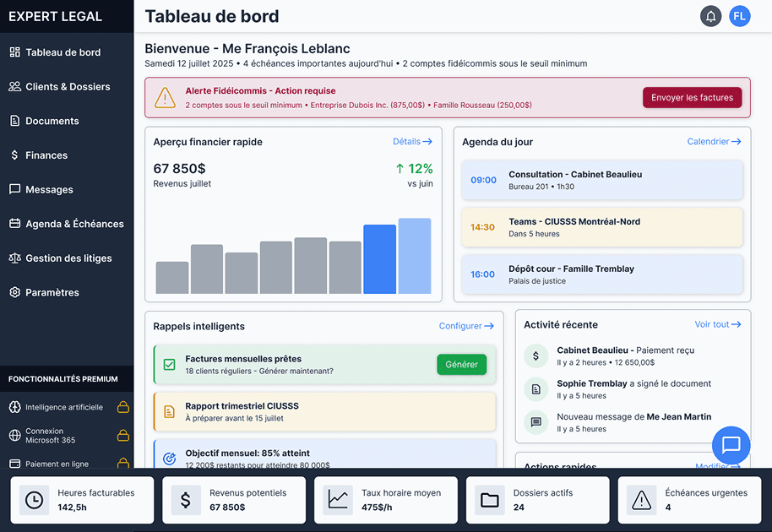Click the Revenus potentiels dollar icon
Screen dimensions: 772x532
point(186,500)
